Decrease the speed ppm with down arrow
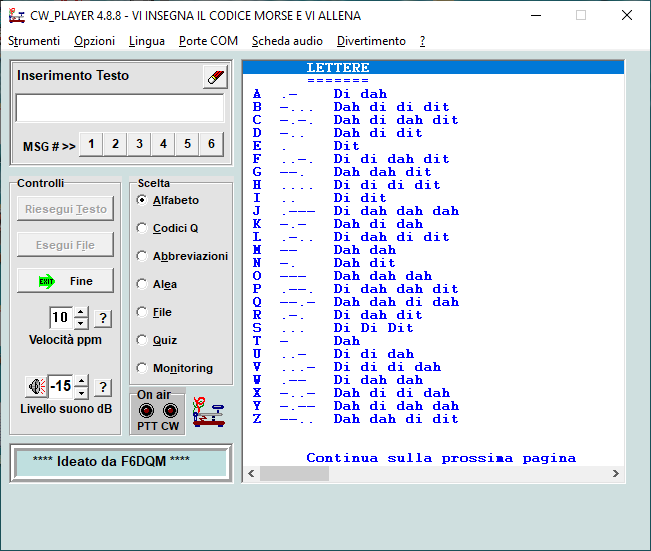This screenshot has height=551, width=651. pos(81,323)
